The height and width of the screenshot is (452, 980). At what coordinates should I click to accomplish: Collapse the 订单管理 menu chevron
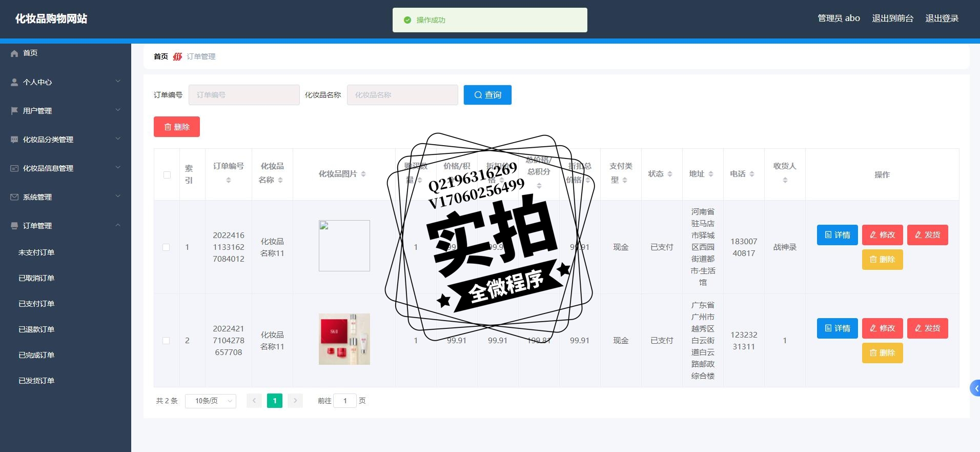click(118, 225)
